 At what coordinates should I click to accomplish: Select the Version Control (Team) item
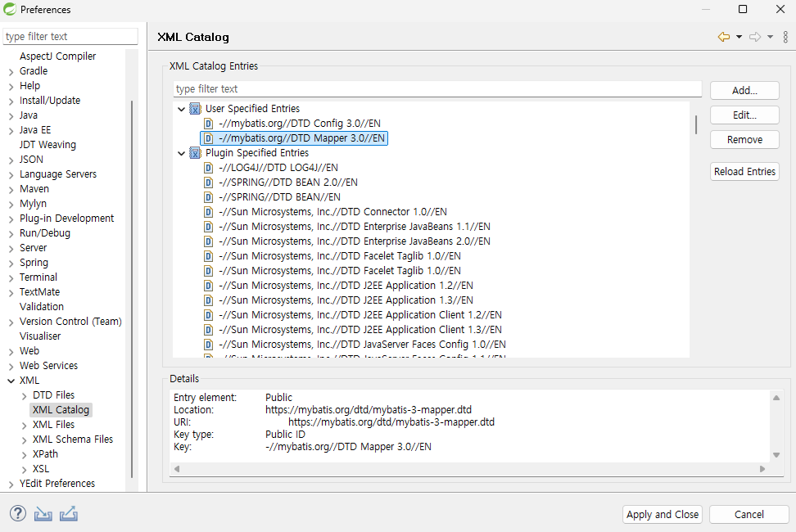[70, 321]
